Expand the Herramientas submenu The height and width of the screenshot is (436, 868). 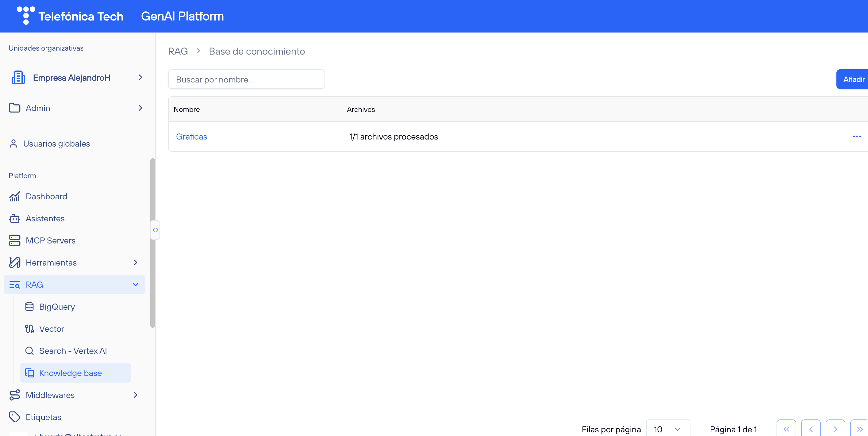pos(135,262)
